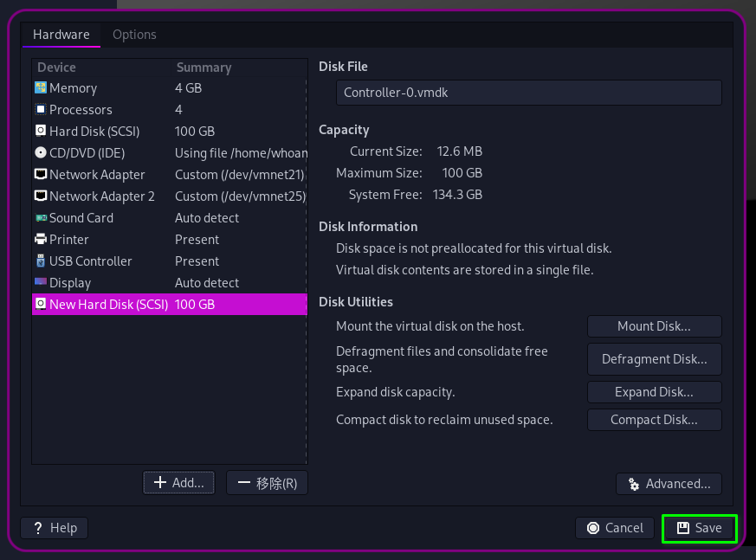
Task: Click Add to add new hardware
Action: (x=179, y=483)
